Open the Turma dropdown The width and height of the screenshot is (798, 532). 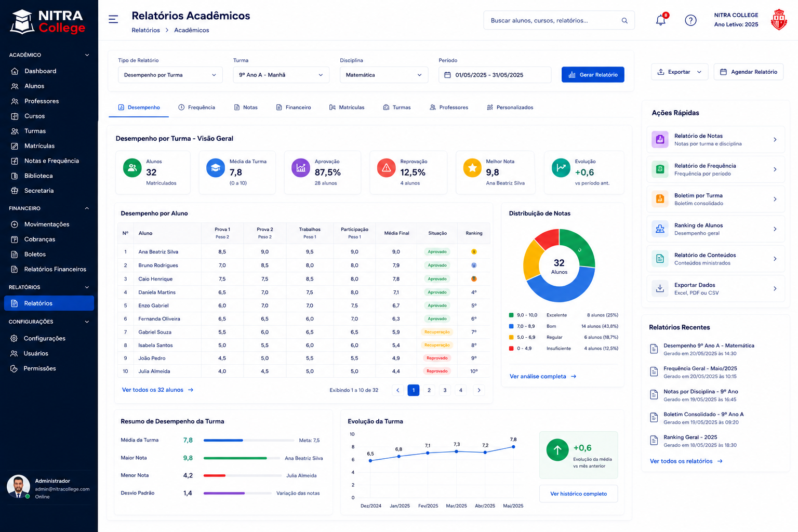pyautogui.click(x=281, y=75)
